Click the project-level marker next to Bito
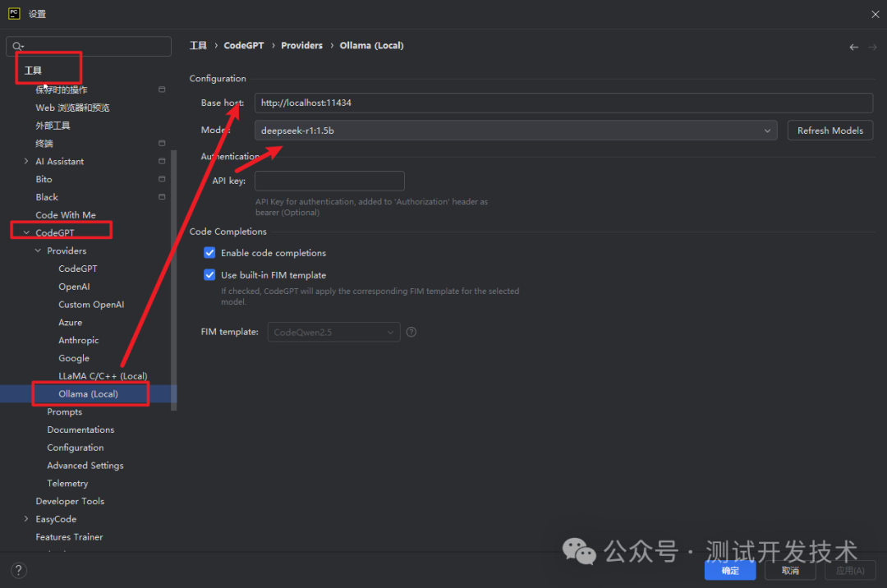The image size is (887, 588). tap(162, 179)
